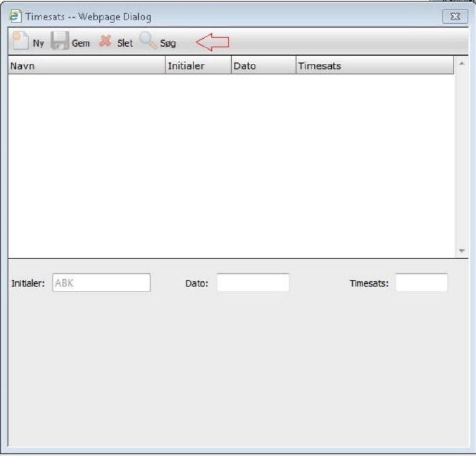Sort by the Navn column header

(x=86, y=66)
